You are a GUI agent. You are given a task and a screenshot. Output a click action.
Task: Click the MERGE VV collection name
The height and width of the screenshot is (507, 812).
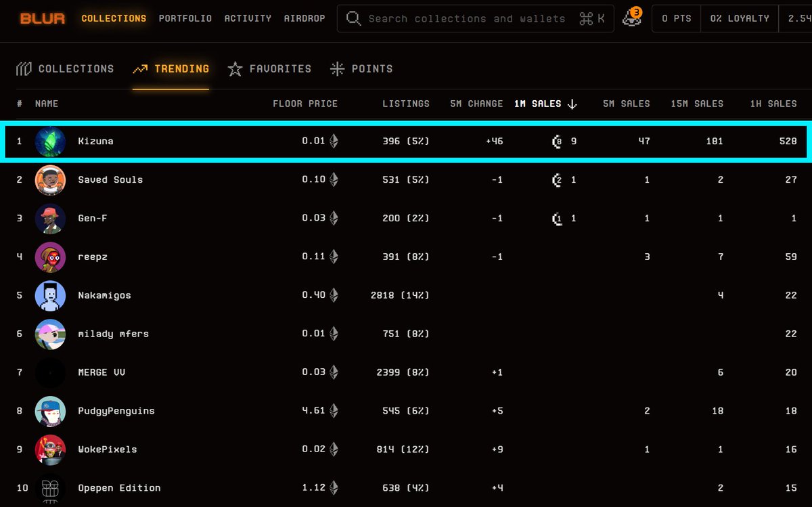[101, 372]
